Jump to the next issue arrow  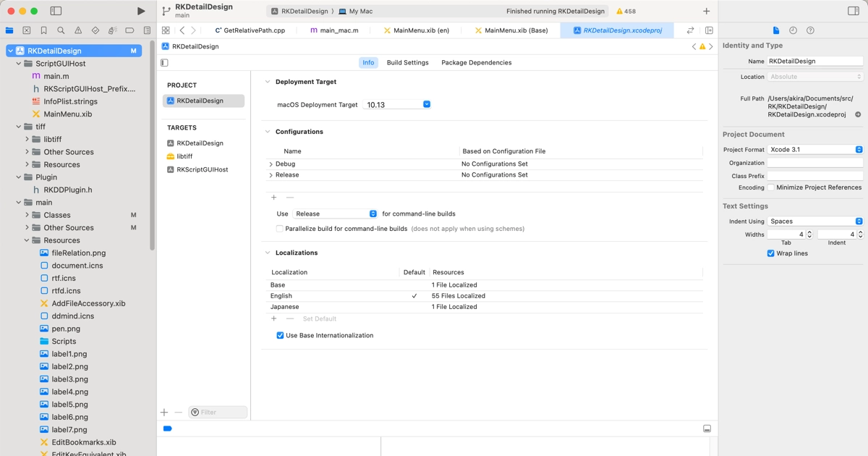711,46
